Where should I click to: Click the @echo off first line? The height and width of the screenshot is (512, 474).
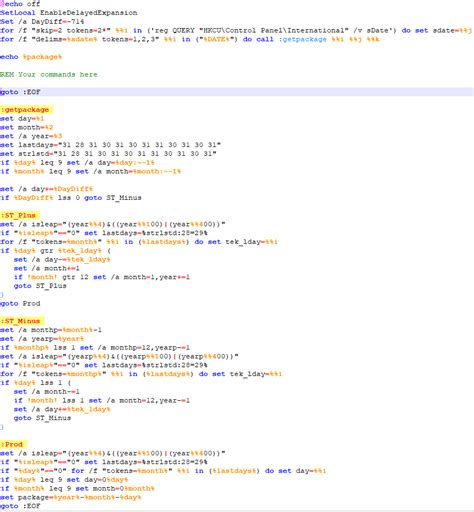(x=20, y=4)
